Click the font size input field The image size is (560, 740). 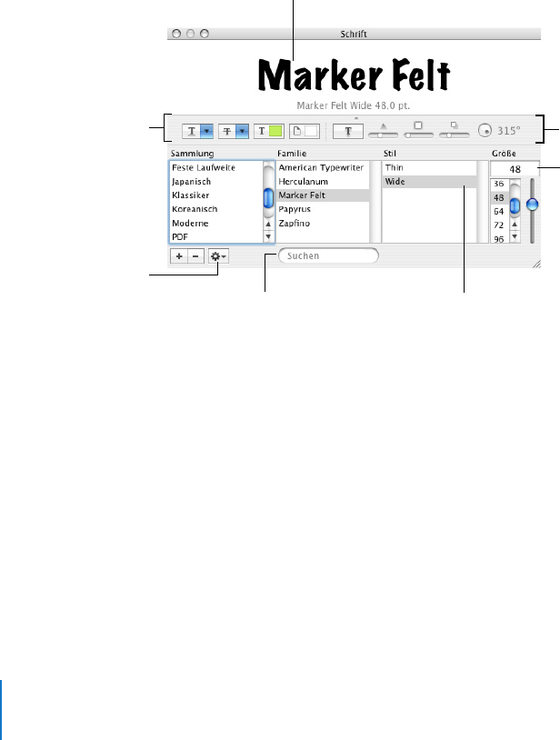tap(515, 168)
